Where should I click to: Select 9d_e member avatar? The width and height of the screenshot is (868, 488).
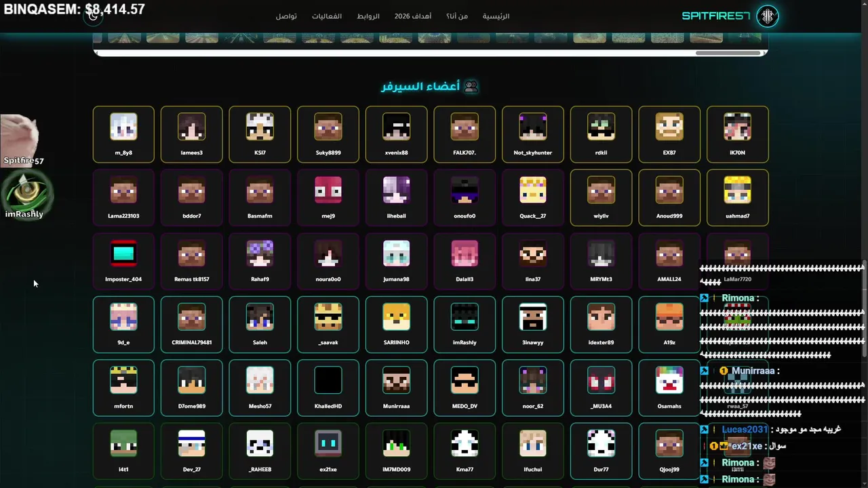[x=123, y=317]
